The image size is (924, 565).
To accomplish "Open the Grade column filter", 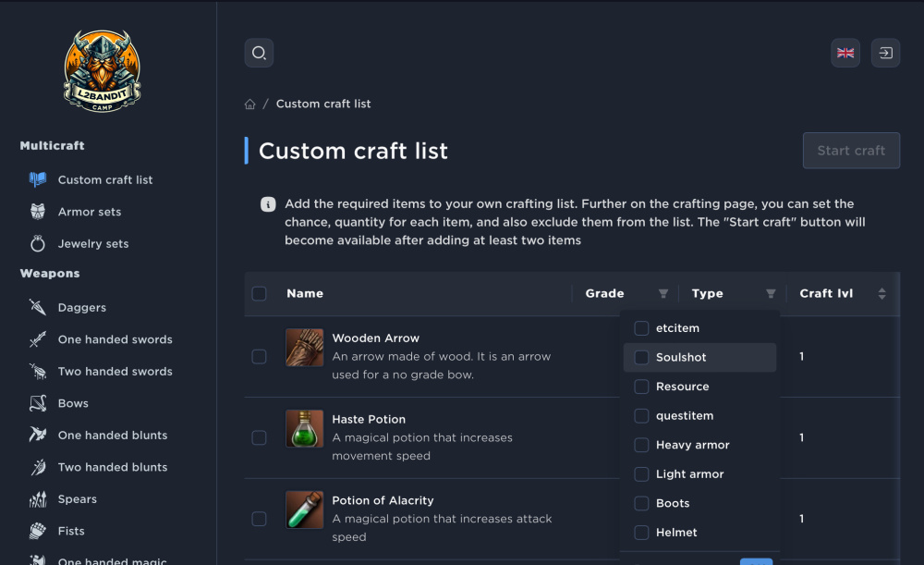I will point(663,294).
